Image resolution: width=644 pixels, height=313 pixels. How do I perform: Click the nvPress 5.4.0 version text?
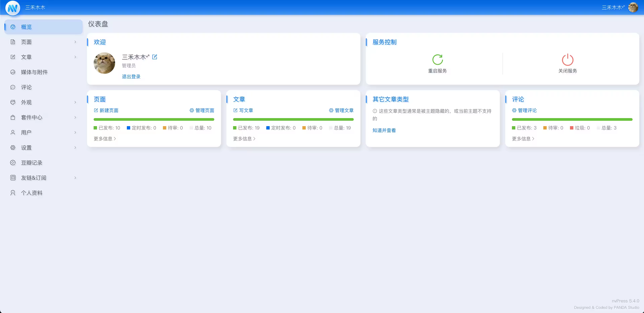(x=626, y=301)
